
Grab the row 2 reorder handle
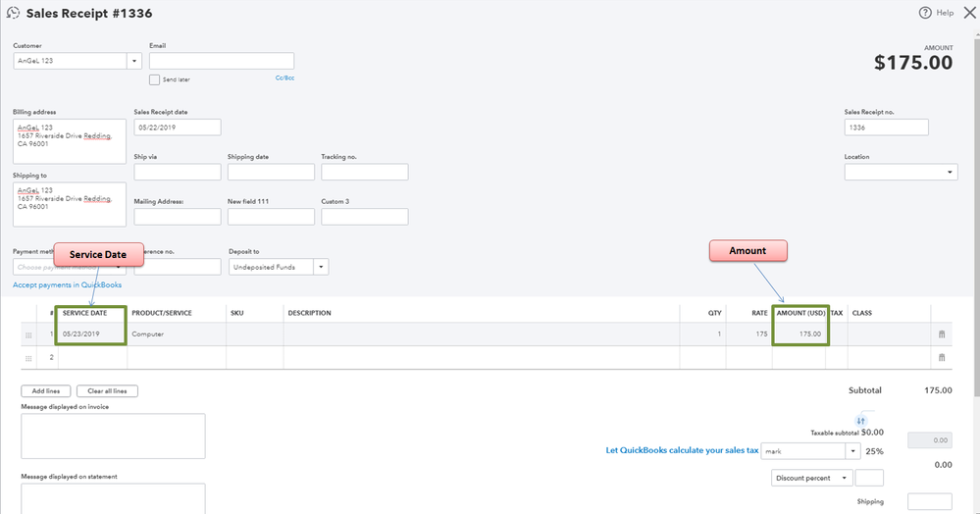pos(28,358)
